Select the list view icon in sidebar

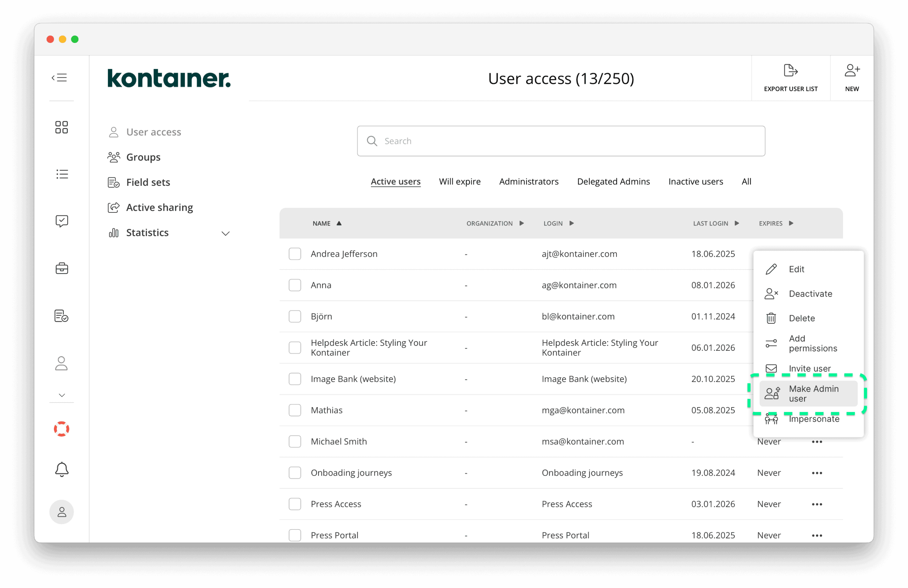click(62, 174)
